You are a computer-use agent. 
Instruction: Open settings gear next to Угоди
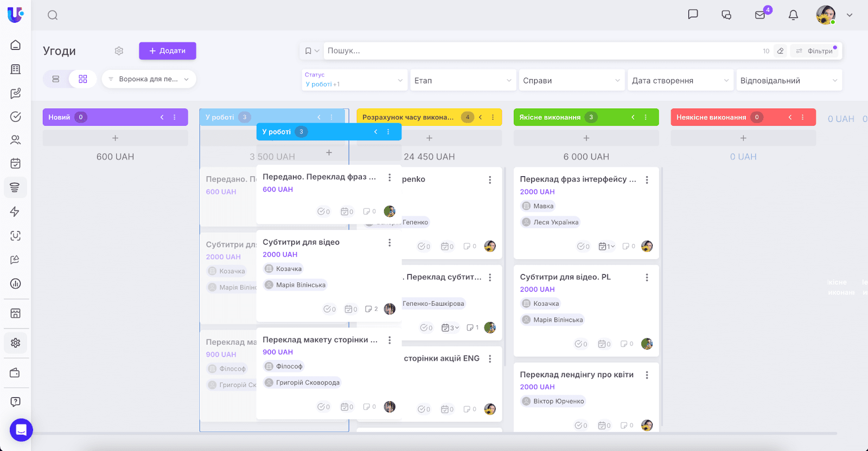coord(119,51)
